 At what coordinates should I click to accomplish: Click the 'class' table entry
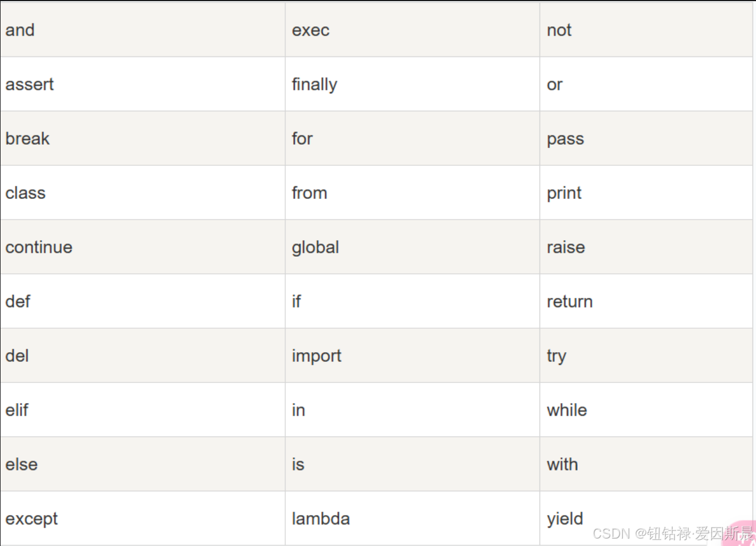click(x=25, y=193)
